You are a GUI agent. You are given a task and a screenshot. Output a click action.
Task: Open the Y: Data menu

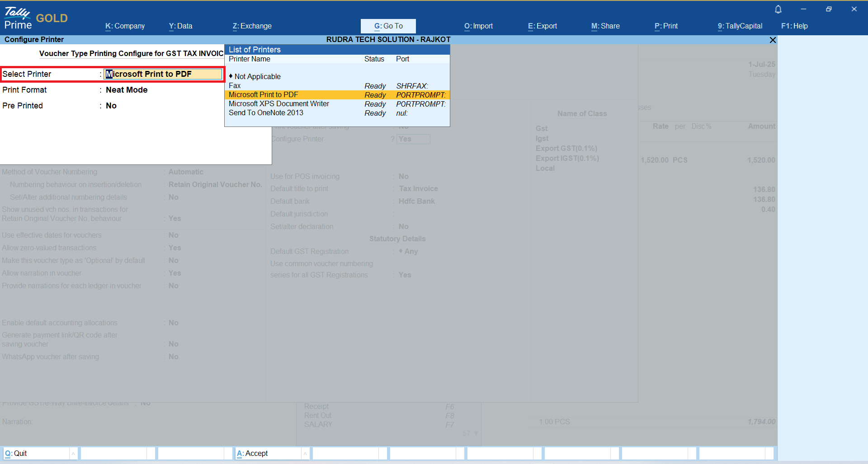[180, 26]
